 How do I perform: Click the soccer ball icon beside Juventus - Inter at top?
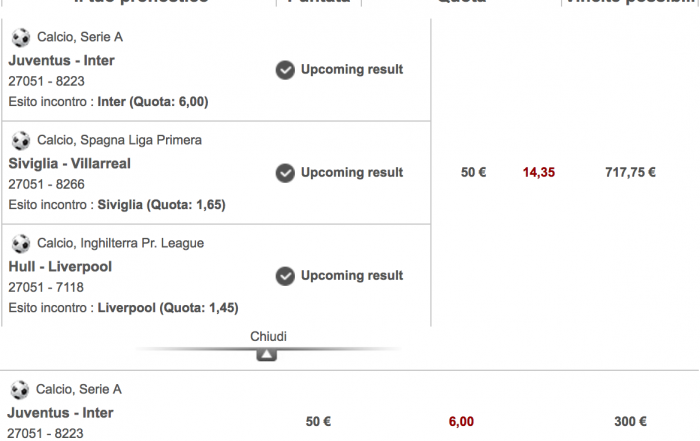tap(21, 37)
